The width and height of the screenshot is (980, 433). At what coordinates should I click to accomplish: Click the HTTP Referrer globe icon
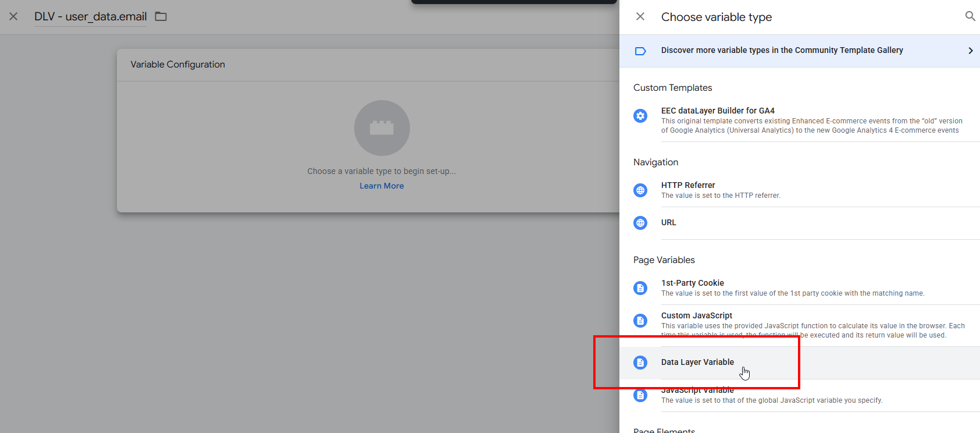click(x=640, y=190)
